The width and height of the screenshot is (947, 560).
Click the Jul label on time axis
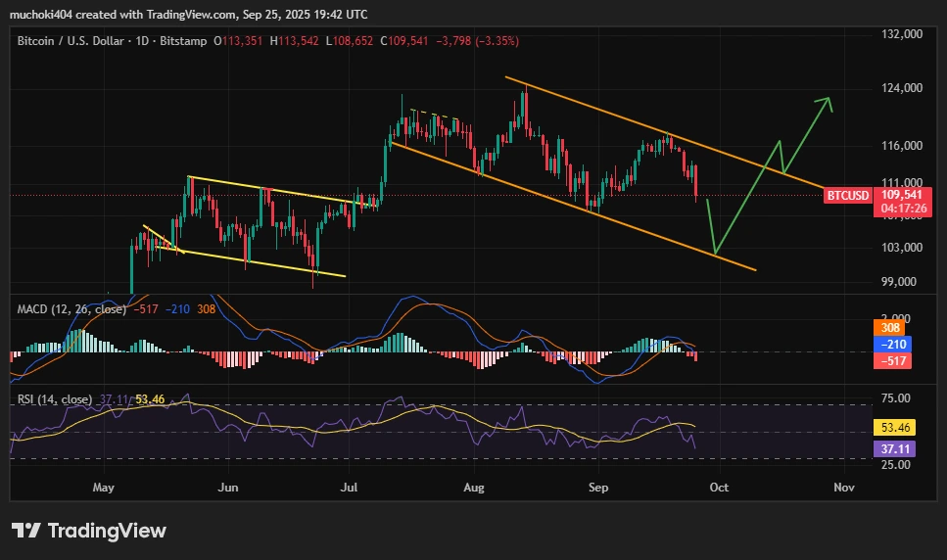350,487
